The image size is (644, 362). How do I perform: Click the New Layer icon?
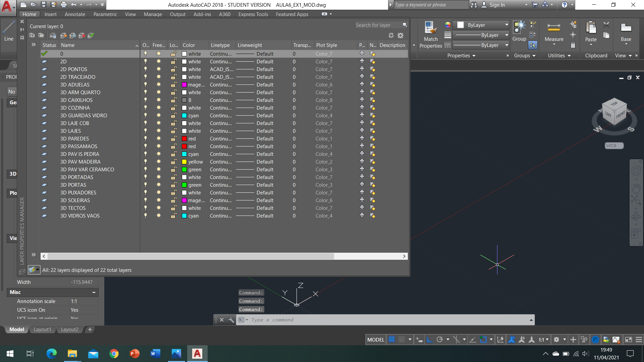(x=63, y=35)
